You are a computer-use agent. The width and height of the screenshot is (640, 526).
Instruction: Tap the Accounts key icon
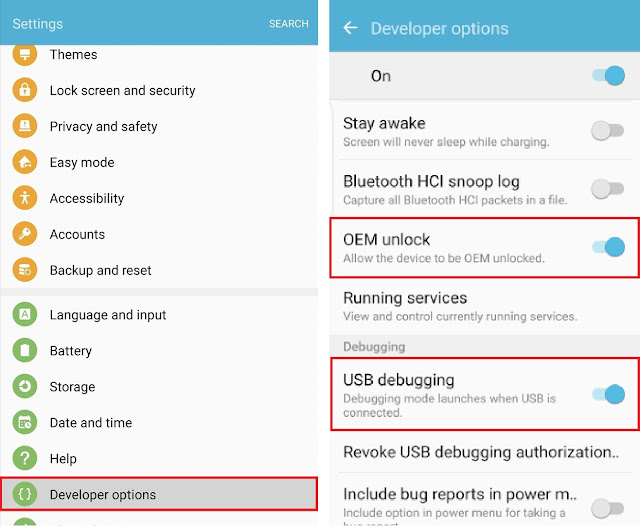click(x=25, y=234)
